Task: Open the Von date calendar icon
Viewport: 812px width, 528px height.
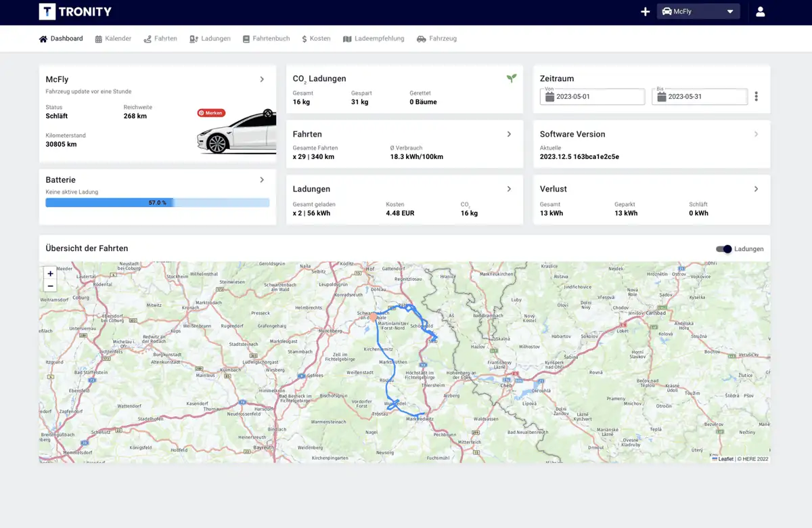Action: pyautogui.click(x=549, y=97)
